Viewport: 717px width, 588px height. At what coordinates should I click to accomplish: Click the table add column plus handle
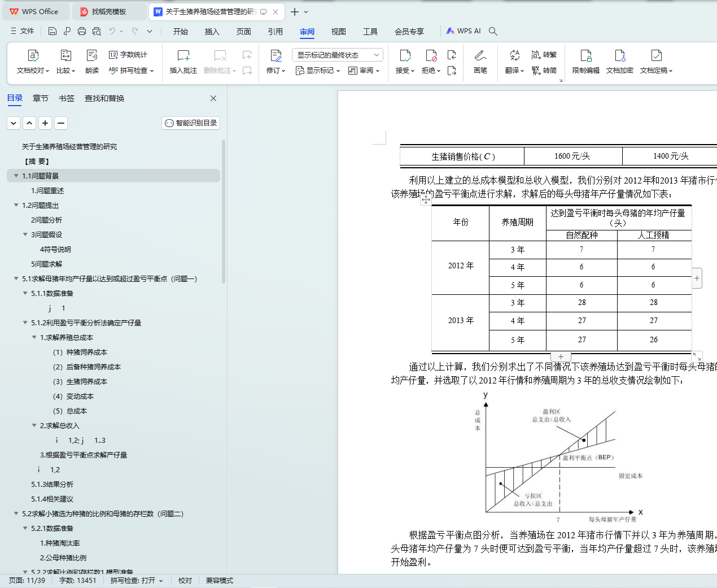click(697, 278)
